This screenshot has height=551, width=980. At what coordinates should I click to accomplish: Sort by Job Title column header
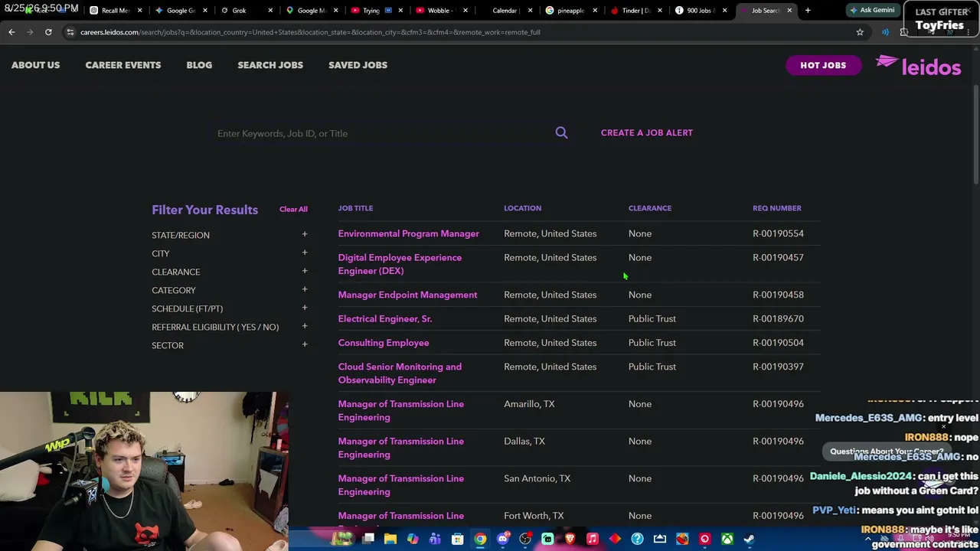pyautogui.click(x=355, y=208)
